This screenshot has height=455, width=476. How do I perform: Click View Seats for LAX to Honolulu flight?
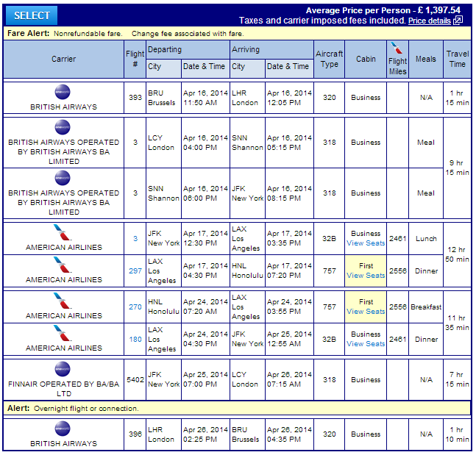click(366, 276)
